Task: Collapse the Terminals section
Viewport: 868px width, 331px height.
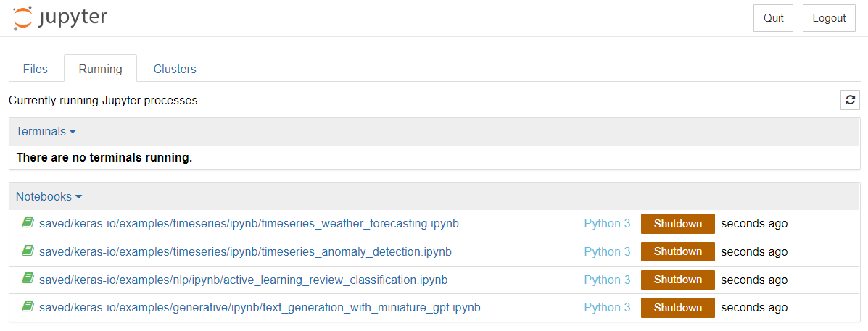Action: click(x=46, y=132)
